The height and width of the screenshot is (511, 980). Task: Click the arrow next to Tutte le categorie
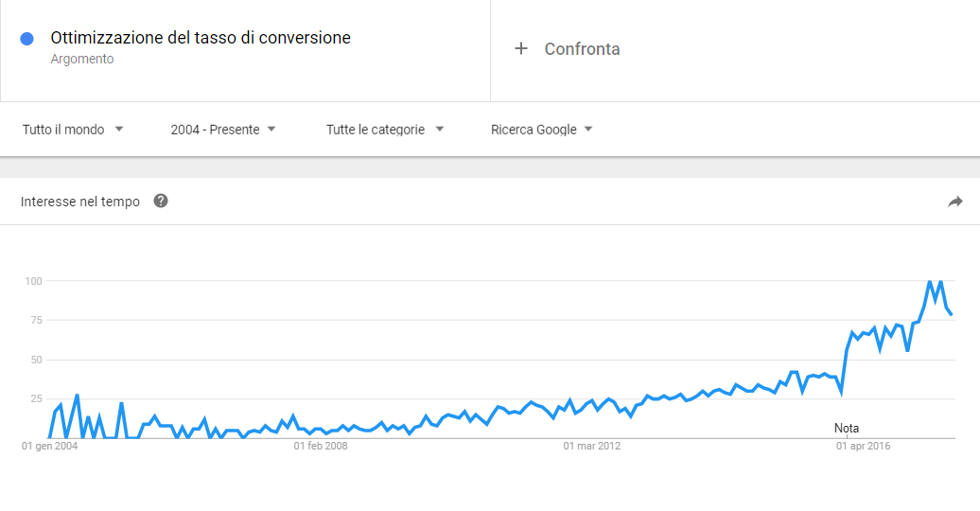tap(439, 129)
